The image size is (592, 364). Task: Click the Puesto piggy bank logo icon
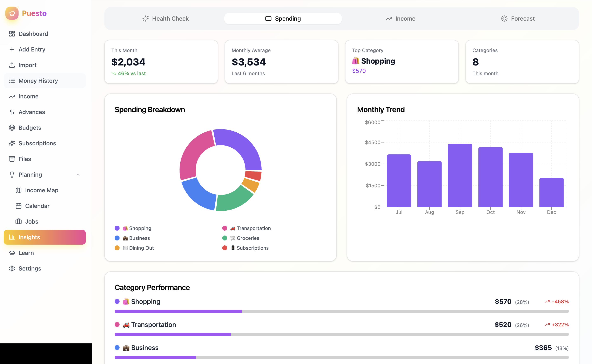point(12,13)
